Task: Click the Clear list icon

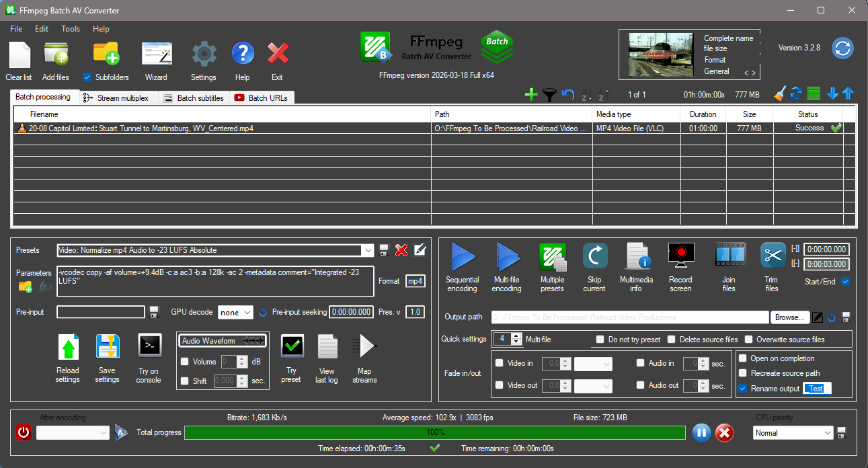Action: click(x=19, y=54)
